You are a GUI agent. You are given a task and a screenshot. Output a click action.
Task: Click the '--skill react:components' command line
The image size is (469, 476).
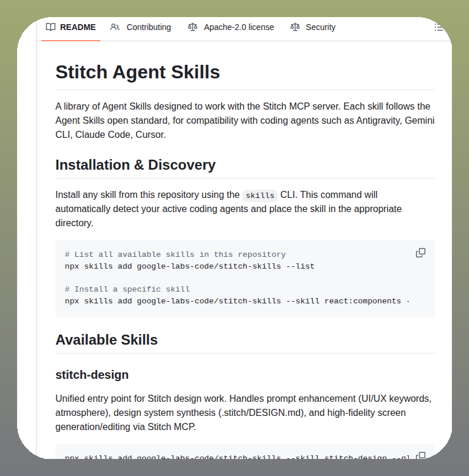point(237,301)
